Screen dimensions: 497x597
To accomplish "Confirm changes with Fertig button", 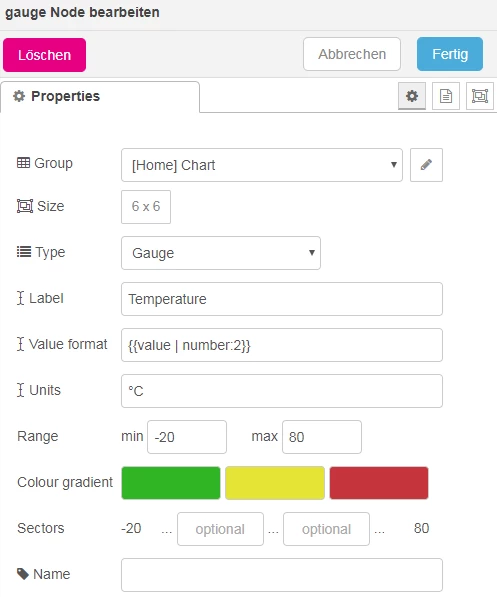I will tap(450, 54).
